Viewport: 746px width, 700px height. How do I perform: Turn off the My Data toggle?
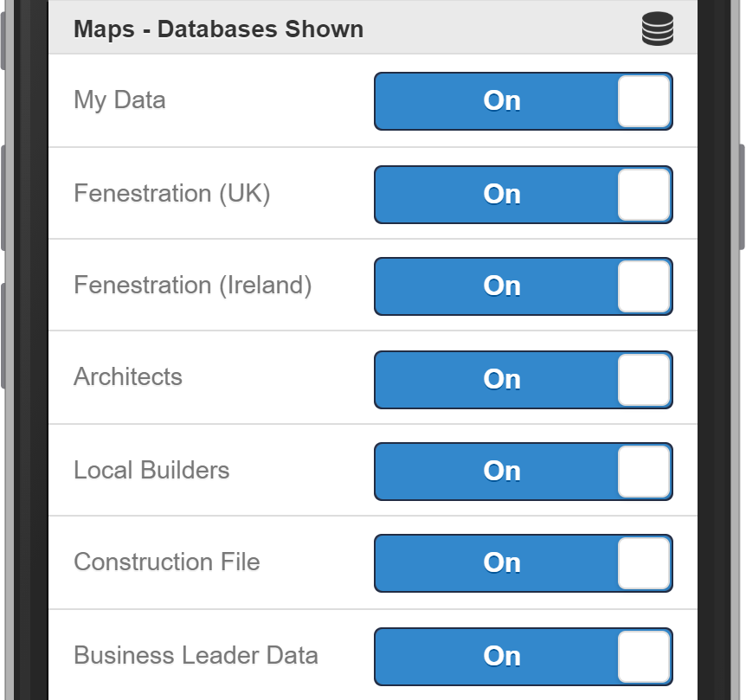click(523, 101)
